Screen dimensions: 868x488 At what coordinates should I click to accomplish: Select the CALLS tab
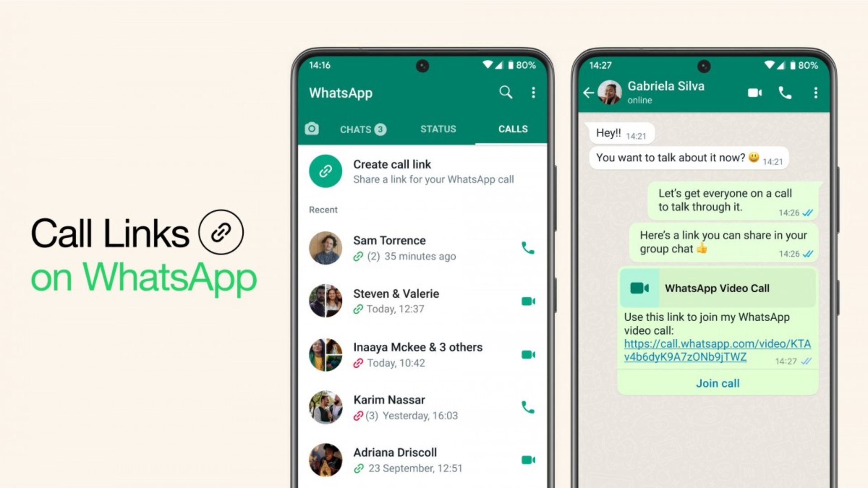[x=511, y=129]
